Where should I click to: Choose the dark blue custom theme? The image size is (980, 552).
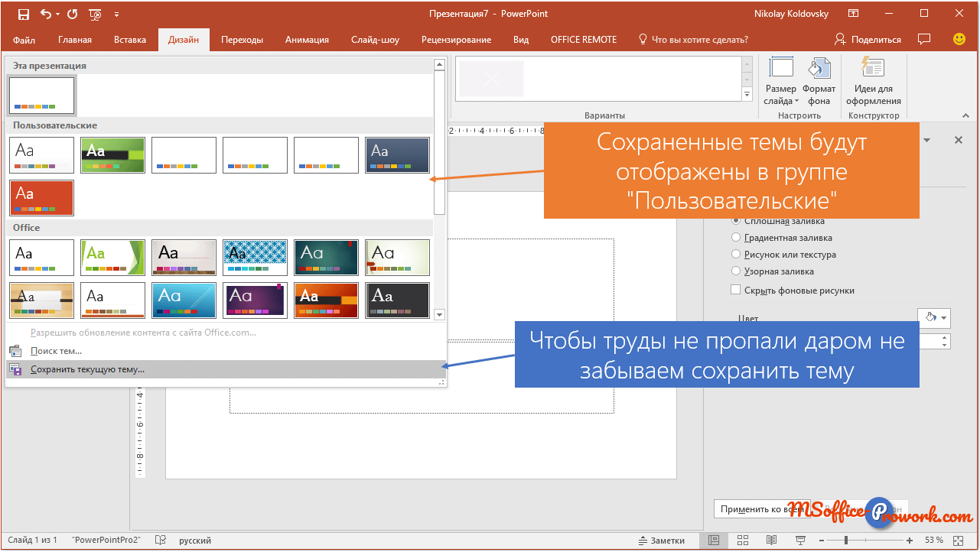coord(398,155)
